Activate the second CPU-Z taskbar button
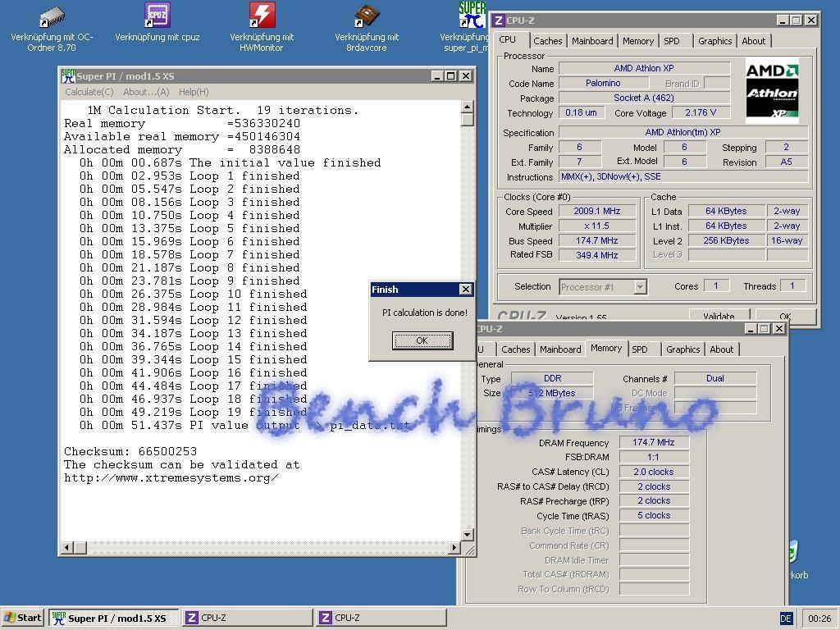 point(381,618)
